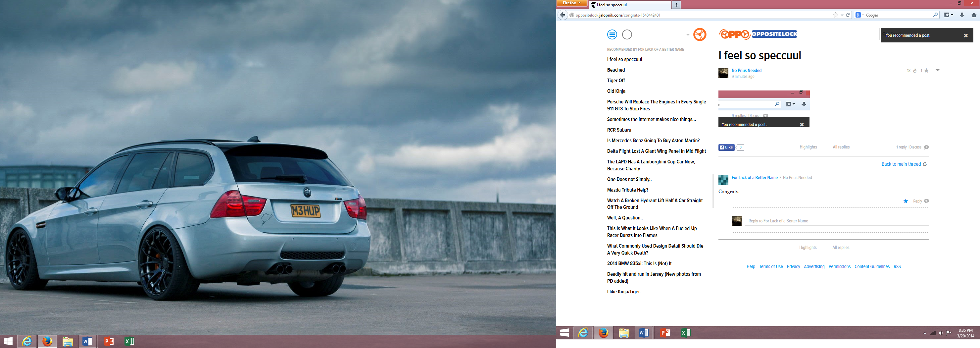
Task: Open the system tray volume icon
Action: point(941,333)
